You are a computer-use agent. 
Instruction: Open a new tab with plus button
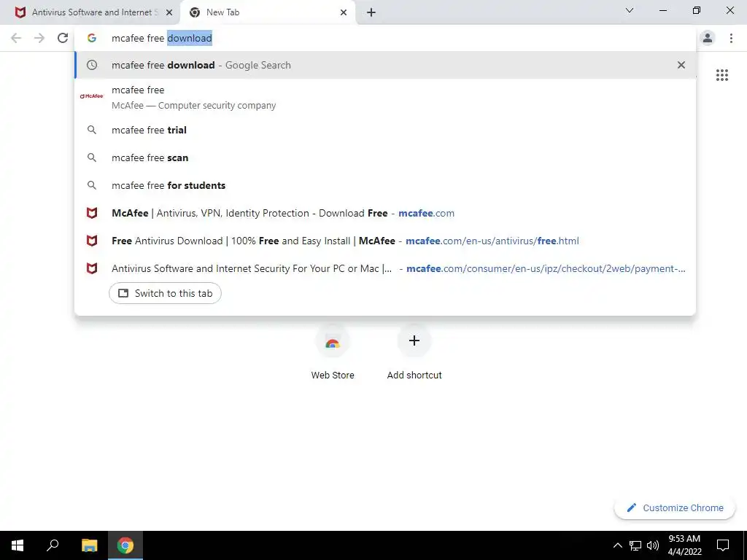pyautogui.click(x=371, y=12)
